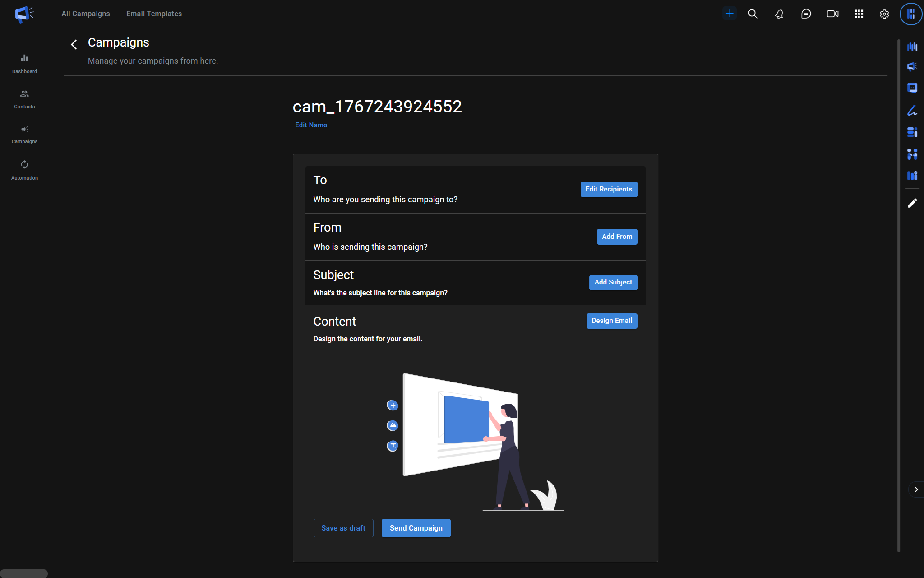The width and height of the screenshot is (924, 578).
Task: Open the chat bubble icon
Action: point(806,14)
